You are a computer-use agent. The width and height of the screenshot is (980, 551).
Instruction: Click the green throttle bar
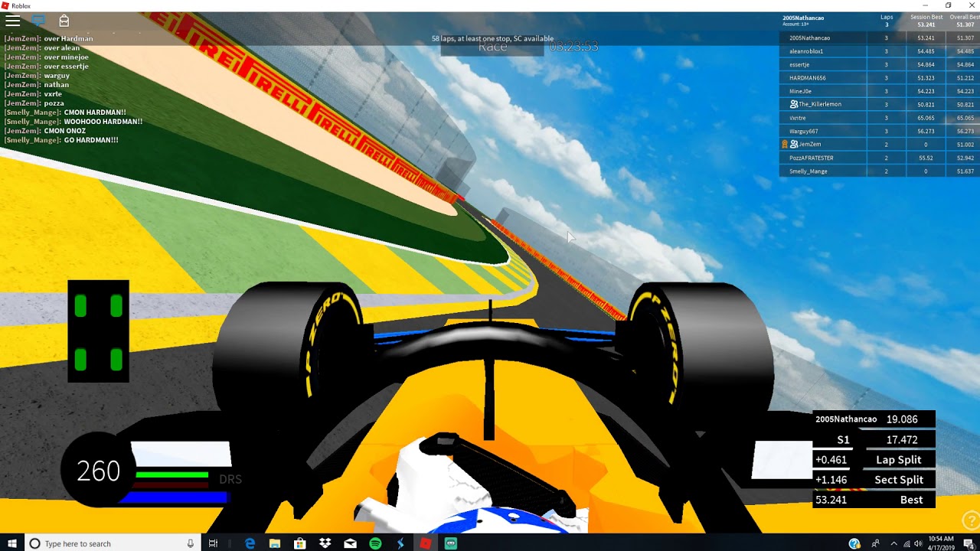tap(171, 475)
